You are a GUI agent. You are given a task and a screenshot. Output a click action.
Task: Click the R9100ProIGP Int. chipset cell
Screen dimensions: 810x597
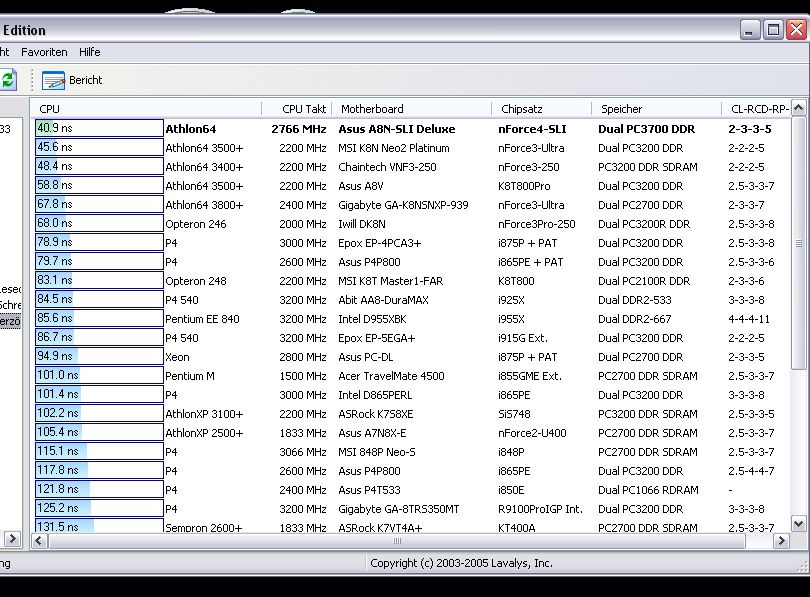click(540, 509)
